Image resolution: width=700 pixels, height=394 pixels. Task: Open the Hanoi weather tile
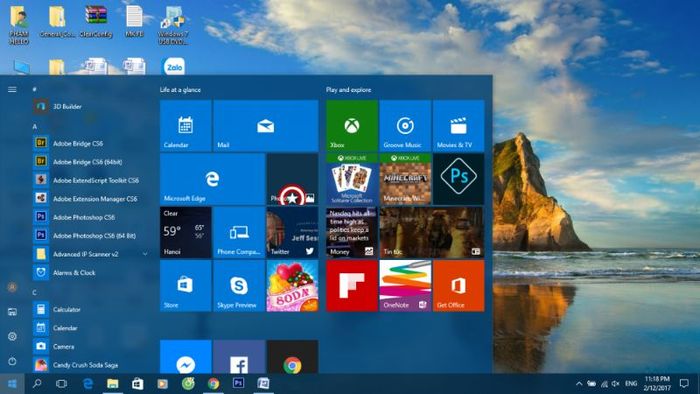tap(186, 232)
